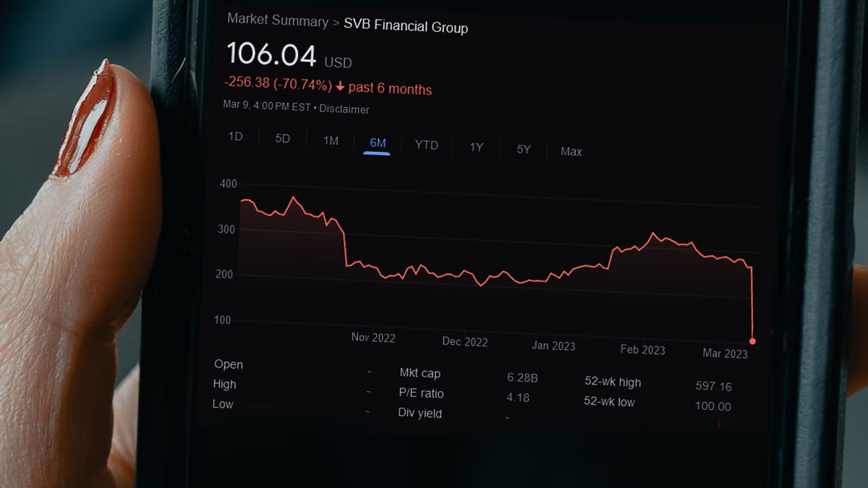Click the red down arrow icon
Image resolution: width=868 pixels, height=488 pixels.
tap(340, 87)
